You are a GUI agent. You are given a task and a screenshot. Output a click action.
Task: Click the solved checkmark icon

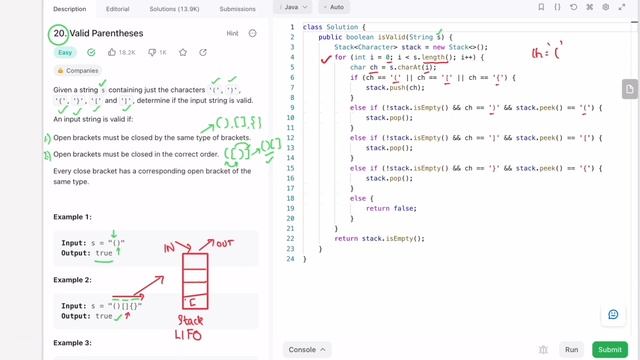click(91, 52)
